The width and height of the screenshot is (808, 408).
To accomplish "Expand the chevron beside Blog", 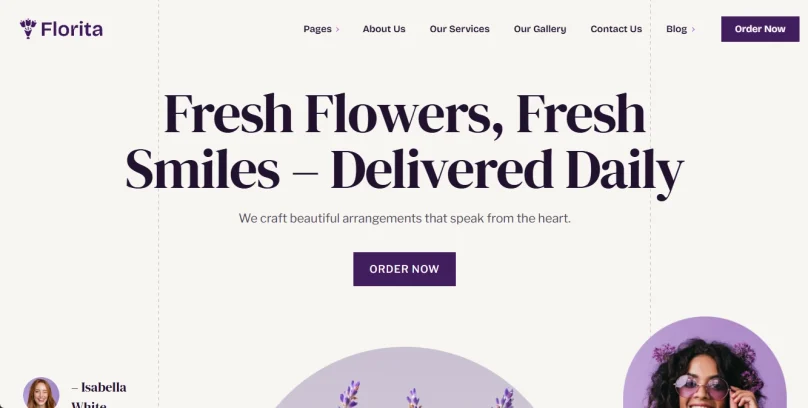I will pos(693,29).
